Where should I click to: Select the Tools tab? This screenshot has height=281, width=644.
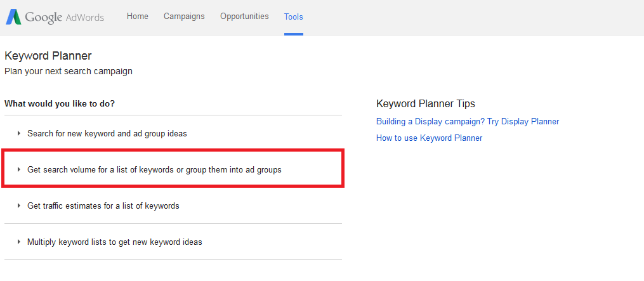(x=293, y=17)
